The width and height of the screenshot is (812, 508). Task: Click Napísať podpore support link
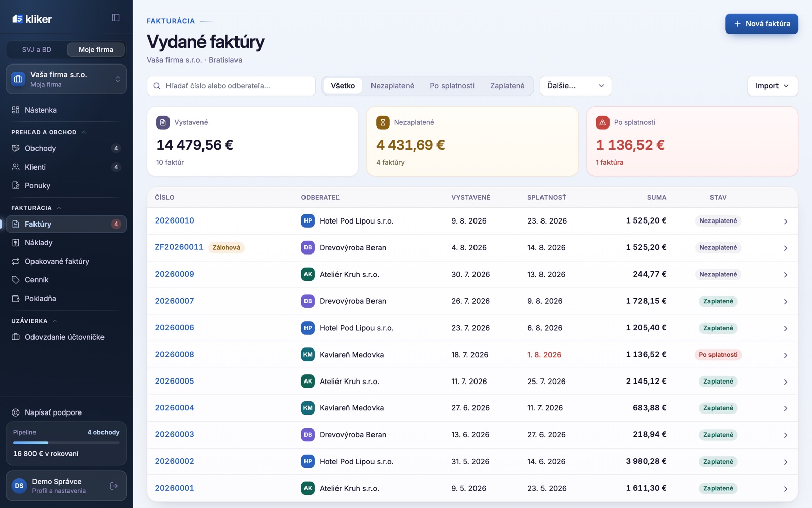pyautogui.click(x=66, y=412)
